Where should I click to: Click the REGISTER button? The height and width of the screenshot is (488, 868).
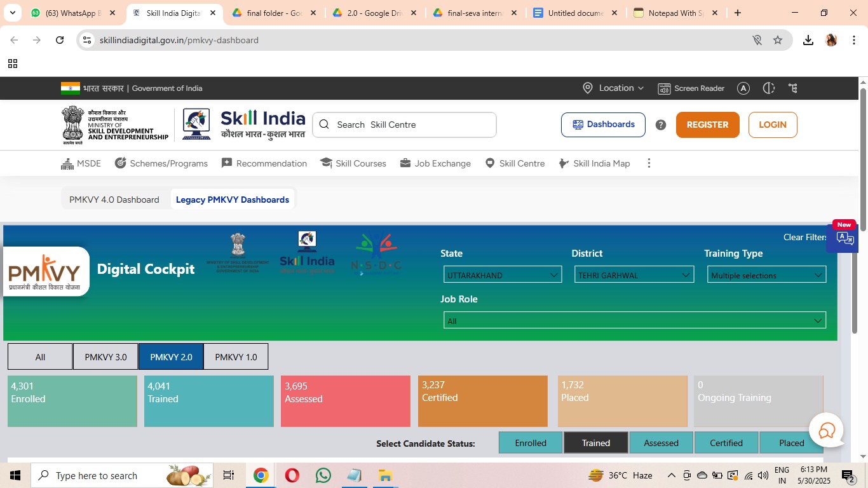pyautogui.click(x=708, y=125)
